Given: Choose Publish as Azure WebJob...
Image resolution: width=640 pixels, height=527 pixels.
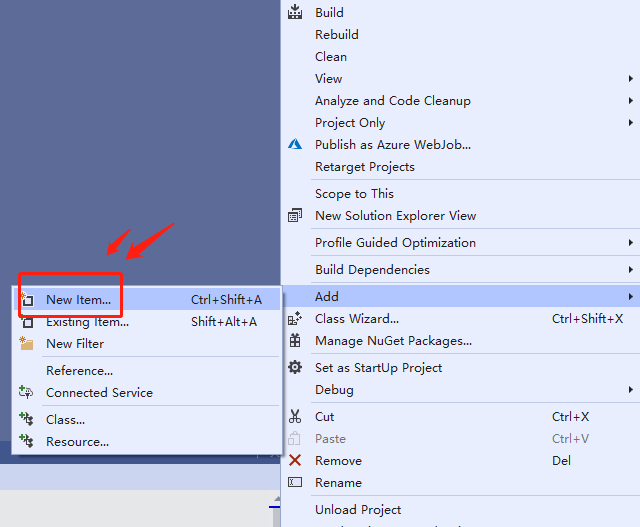Looking at the screenshot, I should click(461, 145).
